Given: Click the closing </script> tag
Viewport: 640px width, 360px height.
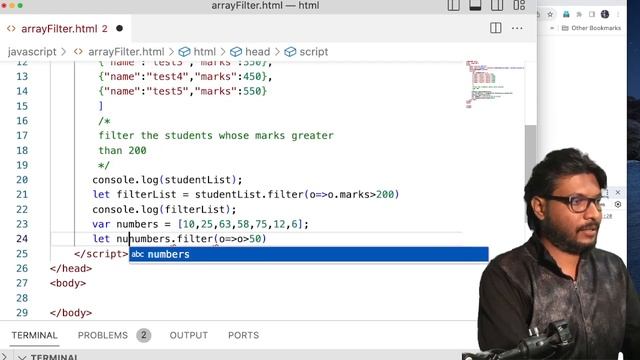Looking at the screenshot, I should 101,254.
